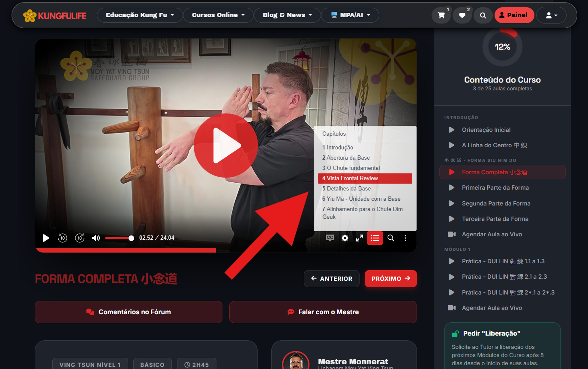Go to the PRÓXIMO lesson

point(391,279)
